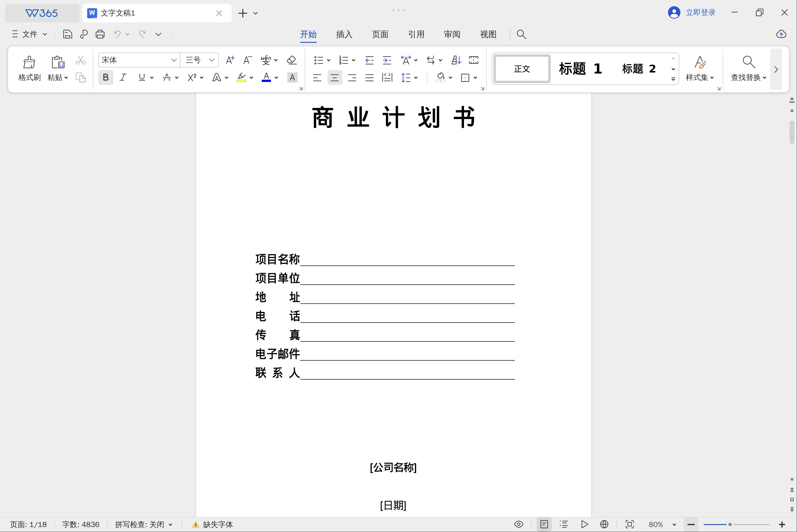Click the web layout globe icon
This screenshot has height=532, width=797.
(x=604, y=524)
